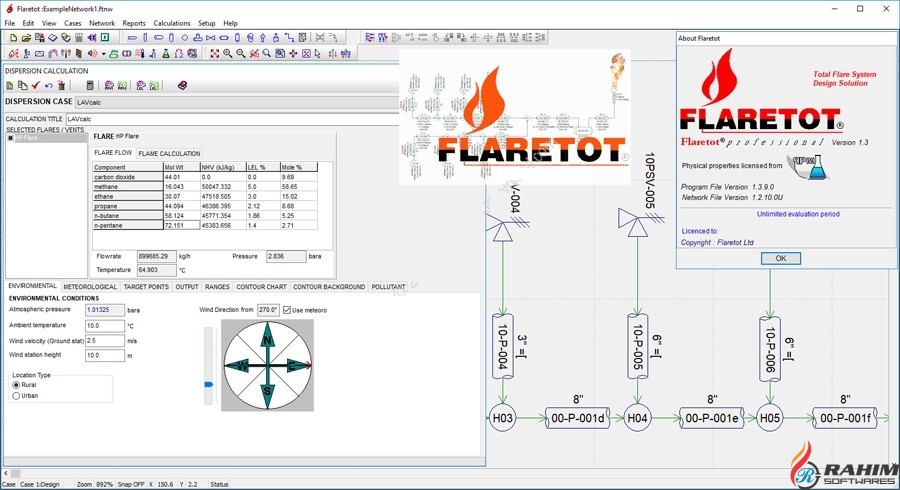Click the Wind station height input field
This screenshot has width=900, height=490.
[x=104, y=356]
